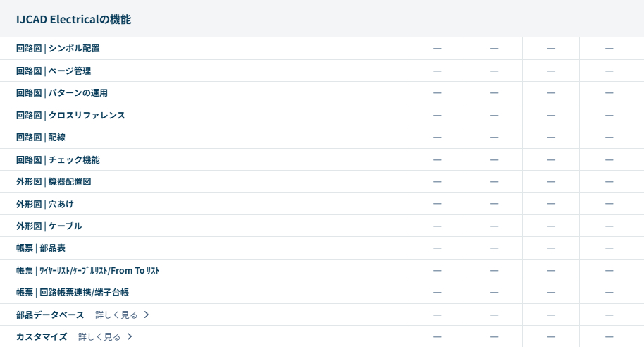Viewport: 644px width, 347px height.
Task: Select the 回路図 | シンボル配置 row label
Action: 58,49
